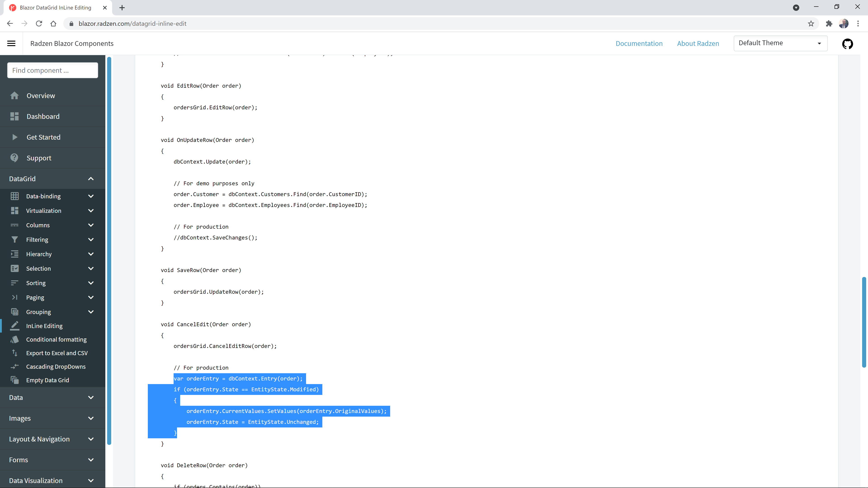The width and height of the screenshot is (868, 488).
Task: Click the About Radzen link
Action: click(698, 43)
